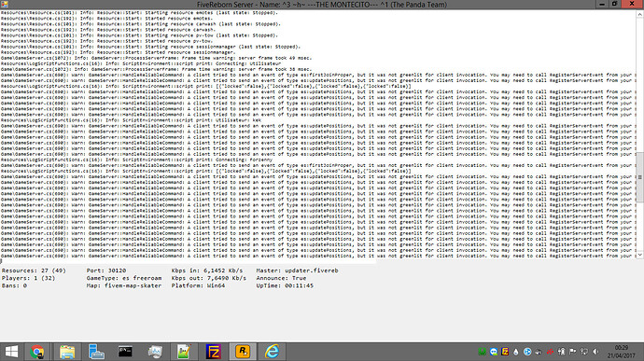Select the Rockstar FiveReborn taskbar icon
The width and height of the screenshot is (644, 361).
(x=243, y=352)
